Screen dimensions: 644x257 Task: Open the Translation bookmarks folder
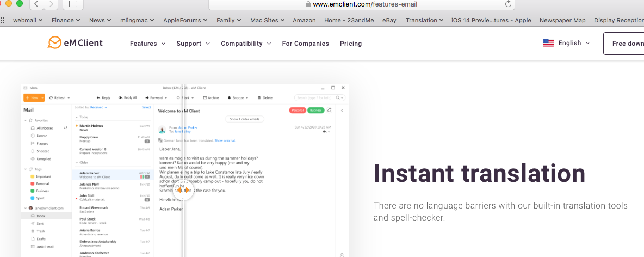tap(424, 20)
